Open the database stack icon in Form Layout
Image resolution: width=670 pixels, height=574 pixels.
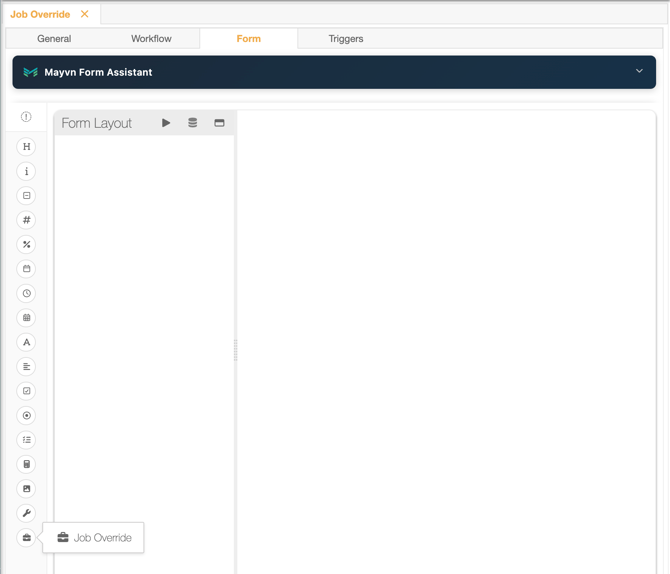point(193,123)
